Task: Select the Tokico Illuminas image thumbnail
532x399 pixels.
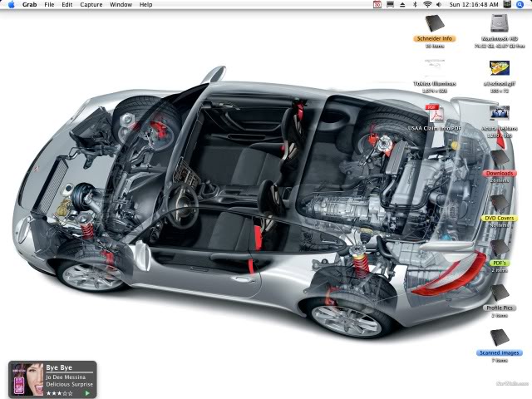Action: (x=435, y=68)
